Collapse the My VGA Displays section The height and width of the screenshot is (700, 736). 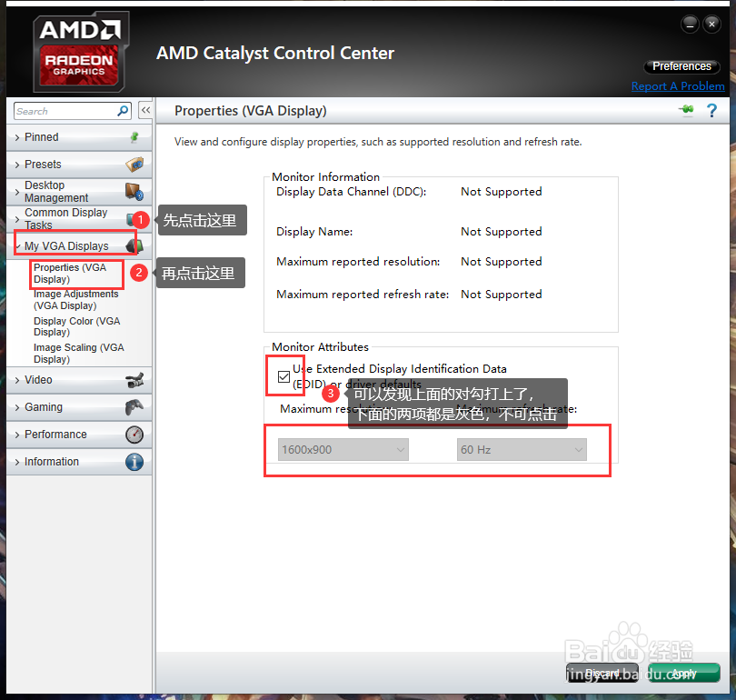coord(17,246)
